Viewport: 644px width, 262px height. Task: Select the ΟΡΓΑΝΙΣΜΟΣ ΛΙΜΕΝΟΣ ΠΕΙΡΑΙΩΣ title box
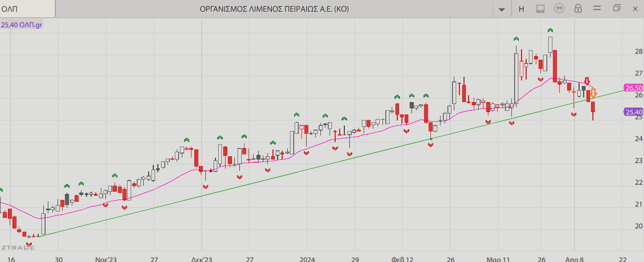(x=274, y=9)
